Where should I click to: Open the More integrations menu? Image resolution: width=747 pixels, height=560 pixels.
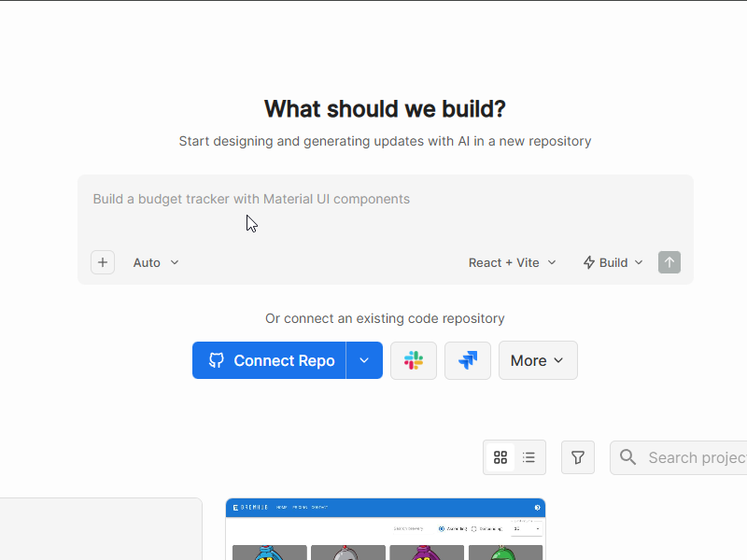coord(538,360)
